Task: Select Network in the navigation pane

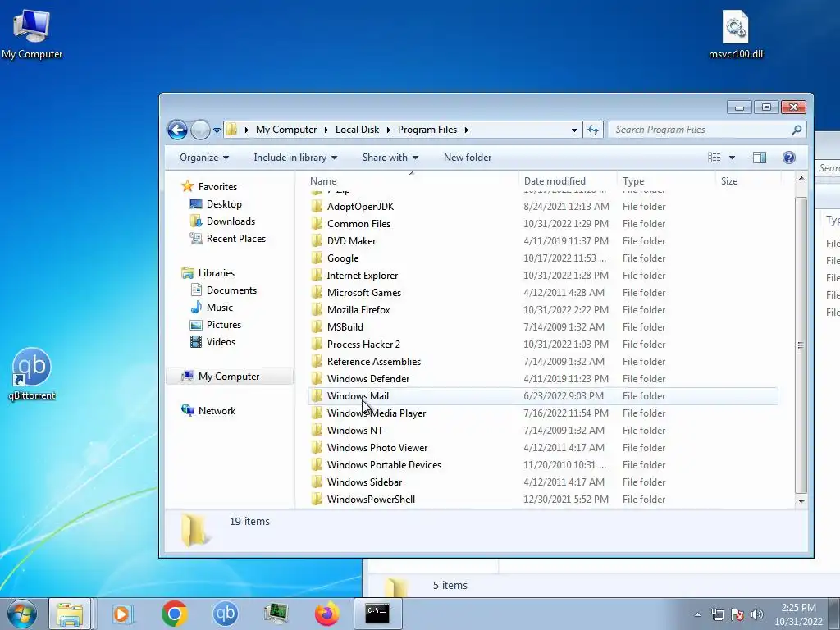Action: [217, 411]
